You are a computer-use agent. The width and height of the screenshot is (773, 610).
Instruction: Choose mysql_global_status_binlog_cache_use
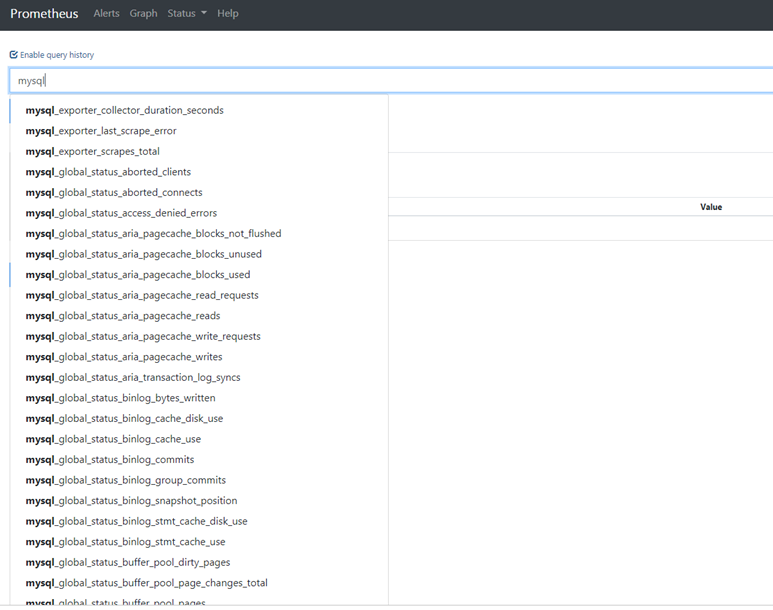[x=199, y=439]
